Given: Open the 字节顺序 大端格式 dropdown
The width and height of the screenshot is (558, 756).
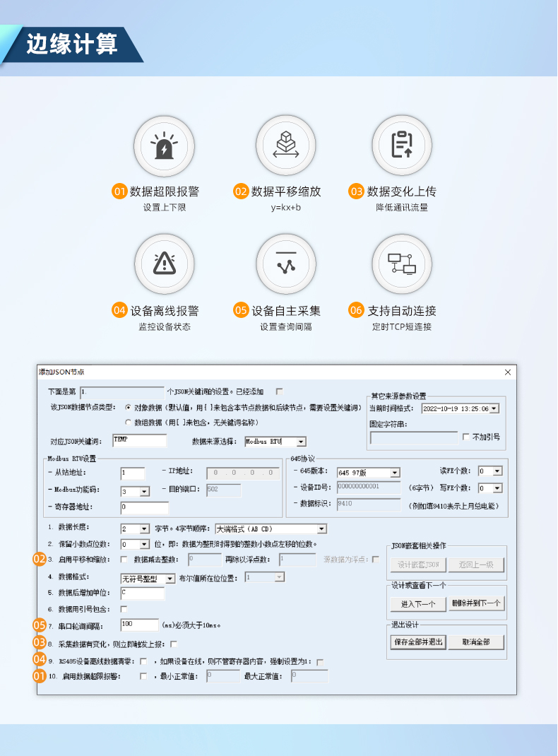Looking at the screenshot, I should 321,528.
